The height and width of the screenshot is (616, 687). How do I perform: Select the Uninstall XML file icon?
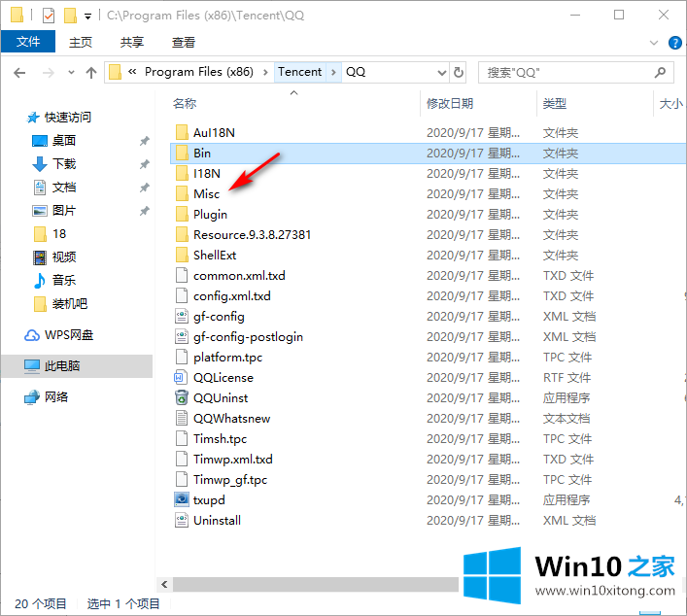tap(182, 521)
